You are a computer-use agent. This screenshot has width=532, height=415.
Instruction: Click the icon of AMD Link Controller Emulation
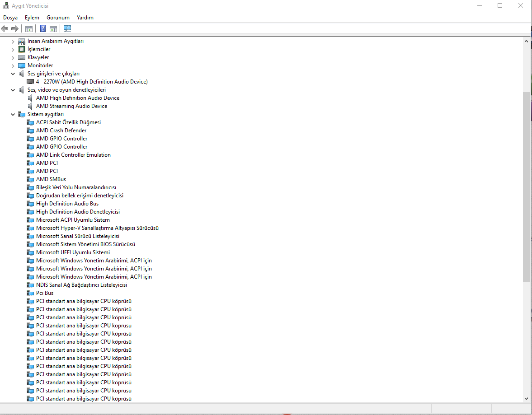30,155
